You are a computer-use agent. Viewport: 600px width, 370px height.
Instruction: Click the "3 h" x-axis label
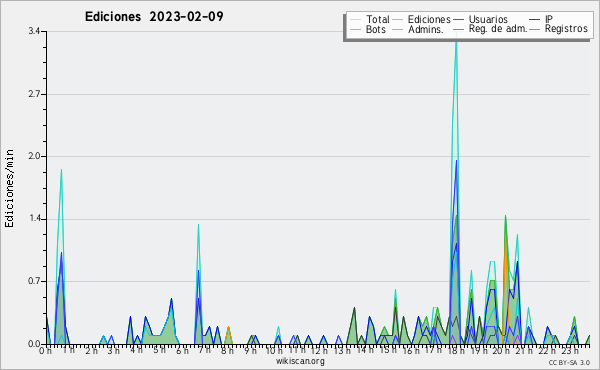tap(113, 351)
